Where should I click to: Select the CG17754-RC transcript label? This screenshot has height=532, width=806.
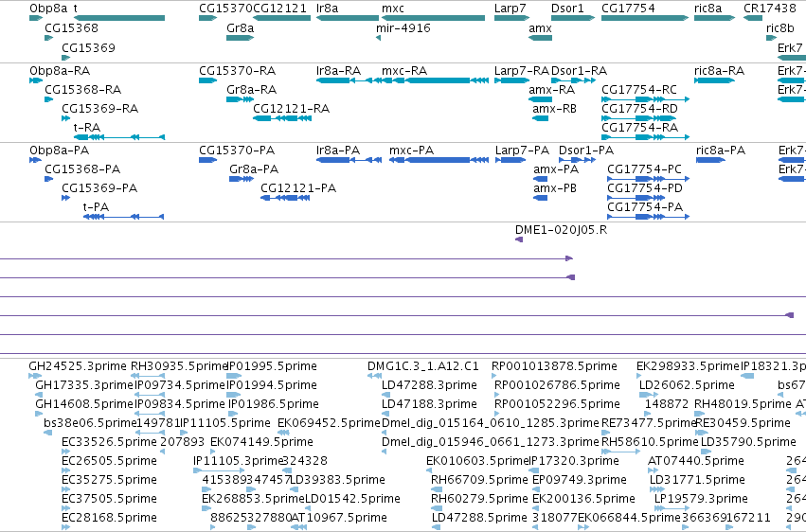click(639, 90)
